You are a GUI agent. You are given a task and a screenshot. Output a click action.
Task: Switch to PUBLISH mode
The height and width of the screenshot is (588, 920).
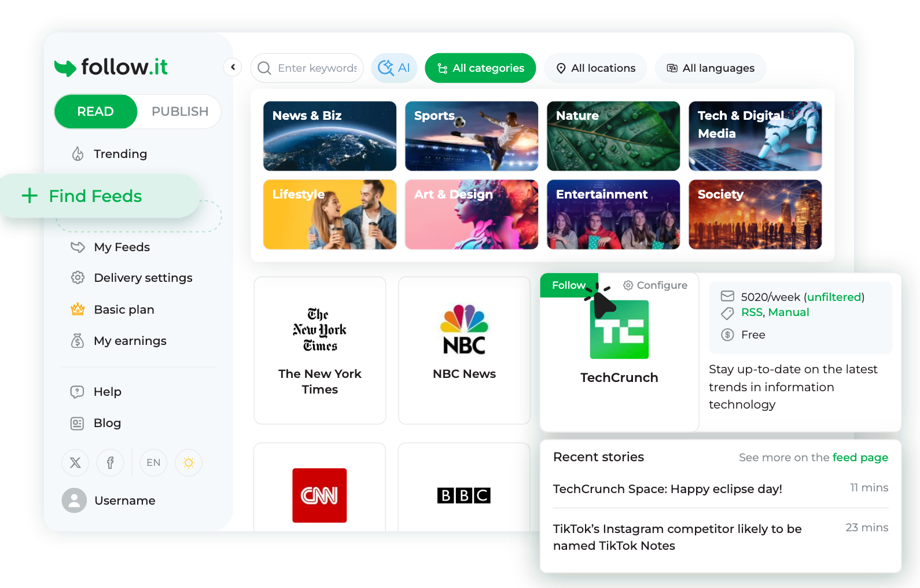(x=180, y=111)
